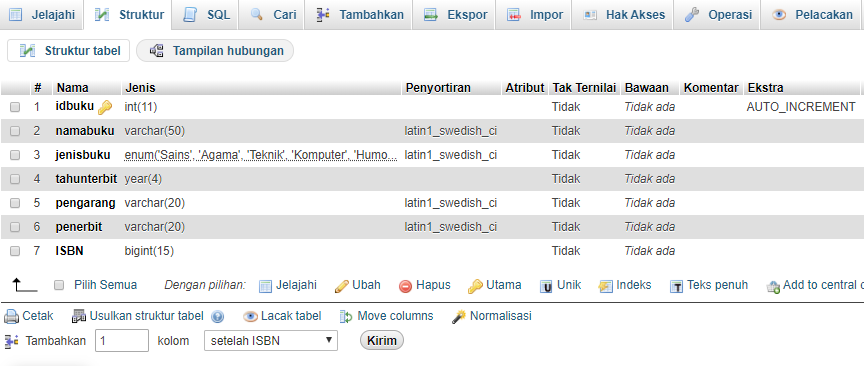
Task: Tick the checkbox for tahunterbit
Action: tap(15, 179)
